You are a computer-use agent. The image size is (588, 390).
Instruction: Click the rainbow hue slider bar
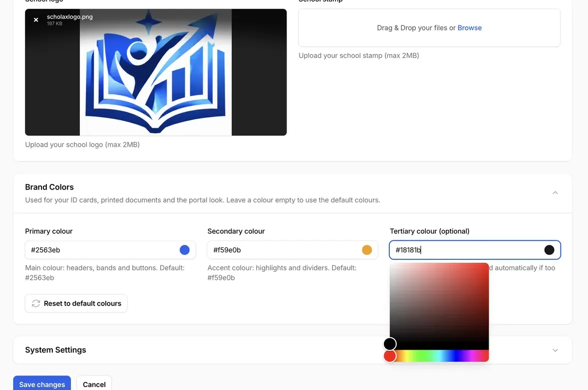tap(439, 356)
